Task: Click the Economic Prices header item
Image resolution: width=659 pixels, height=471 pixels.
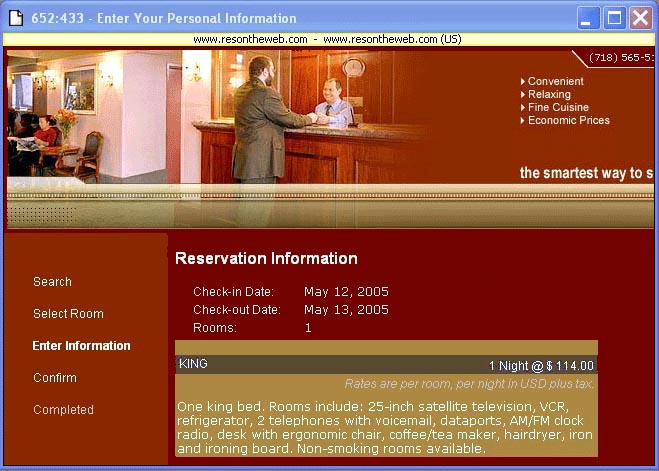Action: coord(568,121)
